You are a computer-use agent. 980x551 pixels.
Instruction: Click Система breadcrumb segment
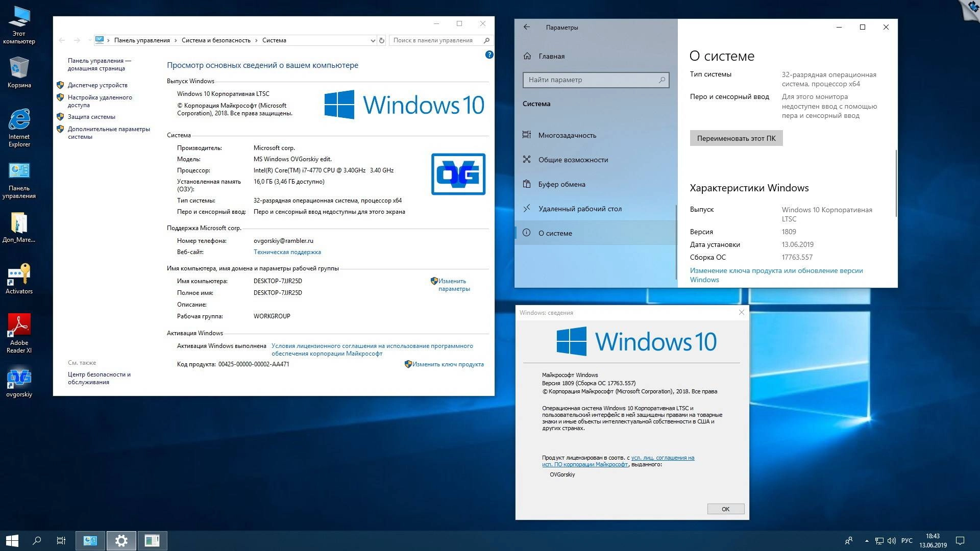pos(274,40)
